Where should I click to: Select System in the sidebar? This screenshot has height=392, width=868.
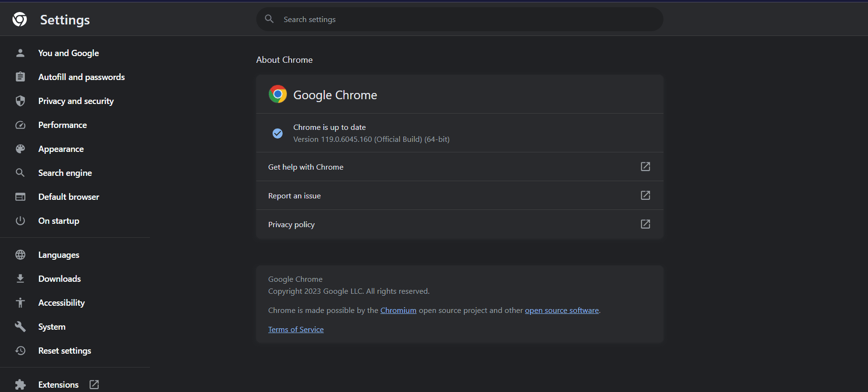pos(52,327)
